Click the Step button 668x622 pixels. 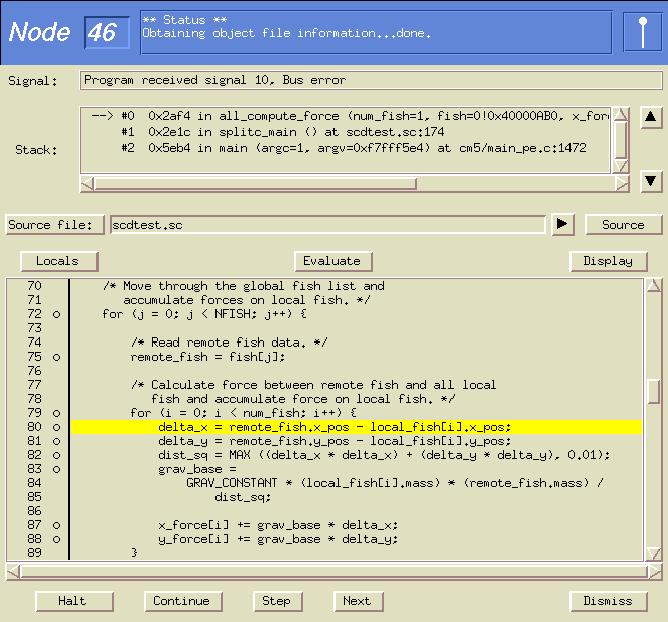tap(276, 601)
